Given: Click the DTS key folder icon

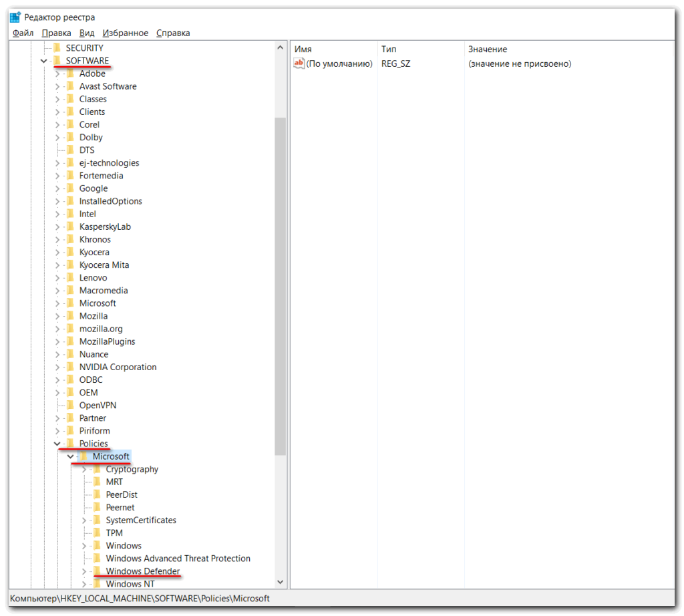Looking at the screenshot, I should tap(71, 150).
